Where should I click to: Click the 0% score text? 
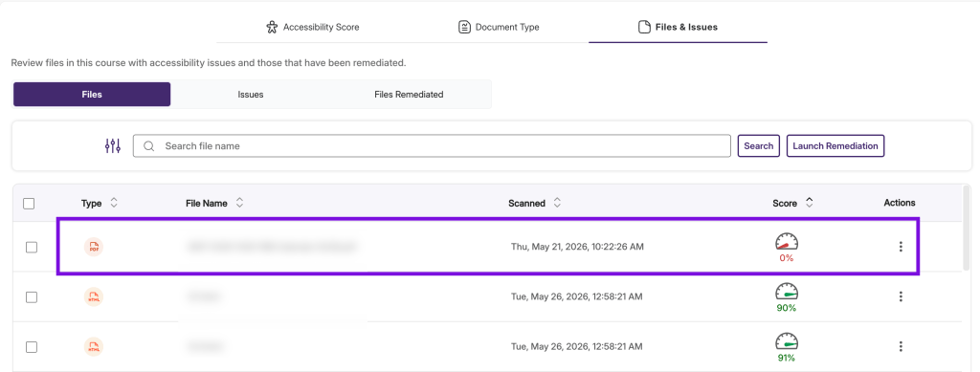coord(787,258)
